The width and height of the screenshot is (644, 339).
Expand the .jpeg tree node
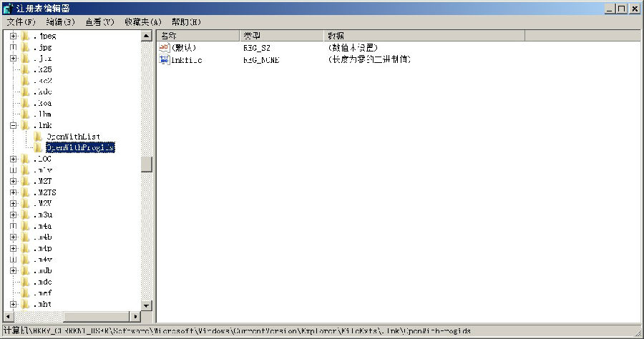click(x=13, y=36)
